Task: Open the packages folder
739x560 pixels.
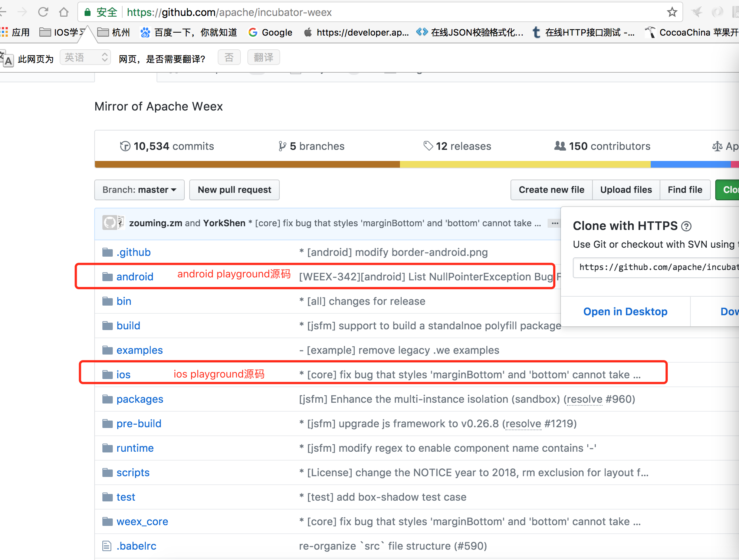Action: tap(140, 399)
